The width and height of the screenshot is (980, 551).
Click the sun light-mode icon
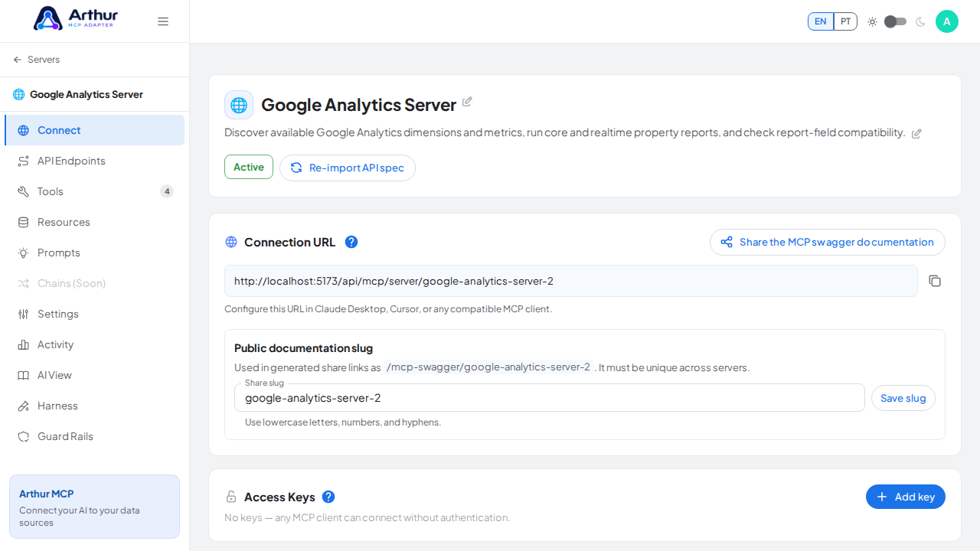pos(872,21)
